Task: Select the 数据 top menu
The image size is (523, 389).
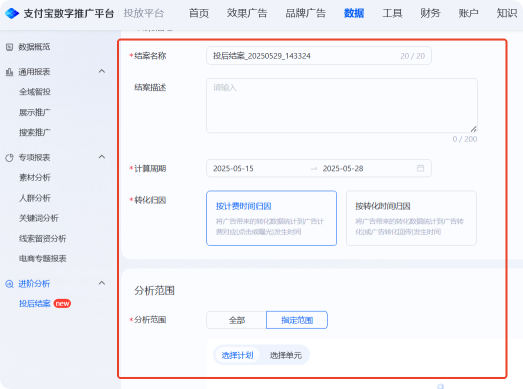Action: 354,13
